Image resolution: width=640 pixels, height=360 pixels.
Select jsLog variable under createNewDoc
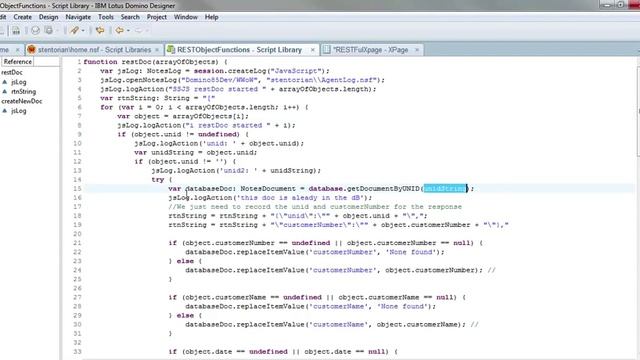[x=19, y=111]
